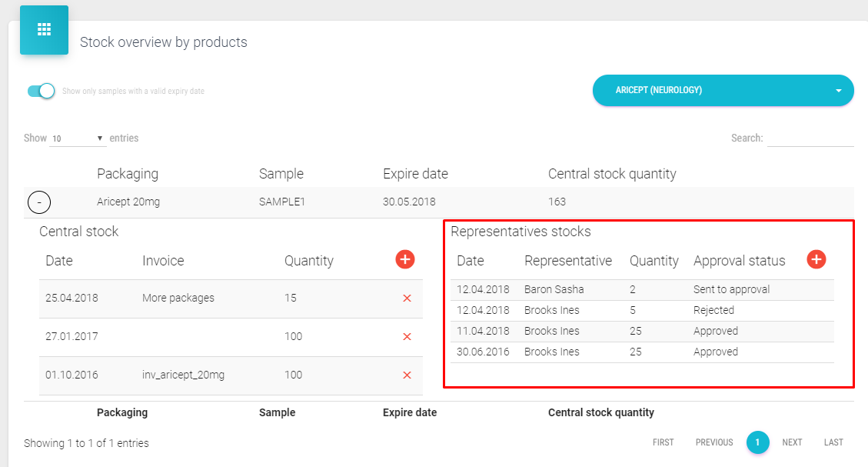Add a new representative stock entry
Image resolution: width=868 pixels, height=467 pixels.
pyautogui.click(x=816, y=260)
